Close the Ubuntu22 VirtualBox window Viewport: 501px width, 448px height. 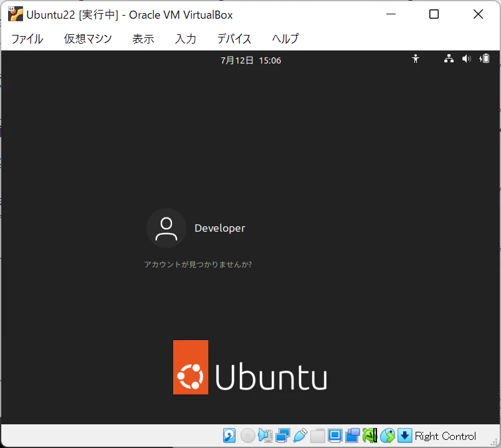click(478, 14)
